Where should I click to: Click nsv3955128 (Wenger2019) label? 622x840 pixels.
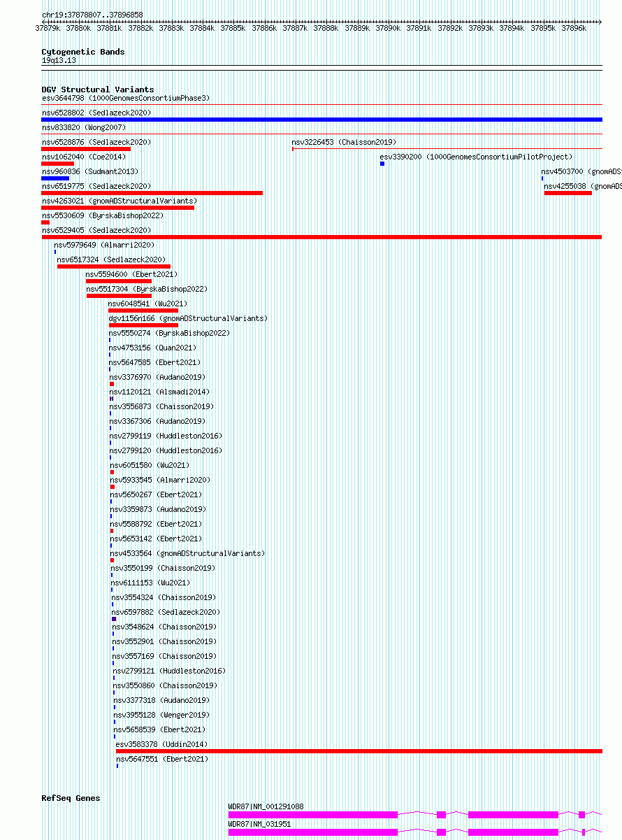pyautogui.click(x=161, y=716)
